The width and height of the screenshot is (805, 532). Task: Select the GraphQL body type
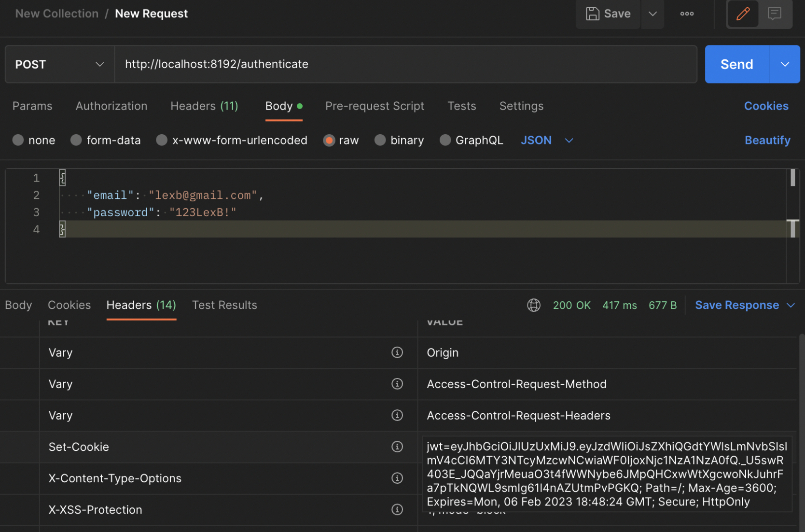coord(445,140)
